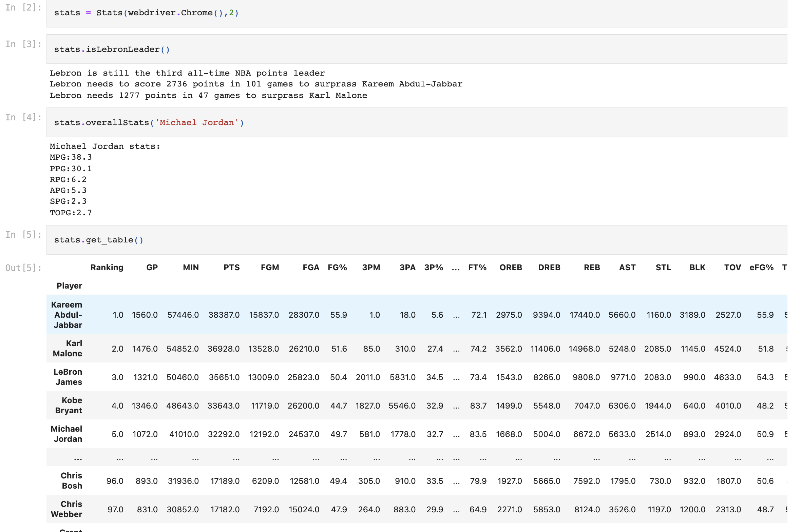Click the FG% column header
The width and height of the screenshot is (802, 532).
click(x=337, y=268)
